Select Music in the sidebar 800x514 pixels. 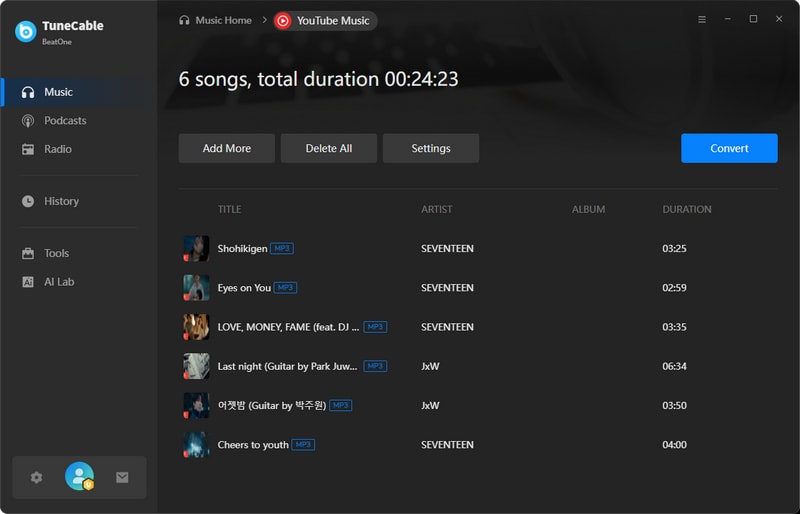(58, 92)
